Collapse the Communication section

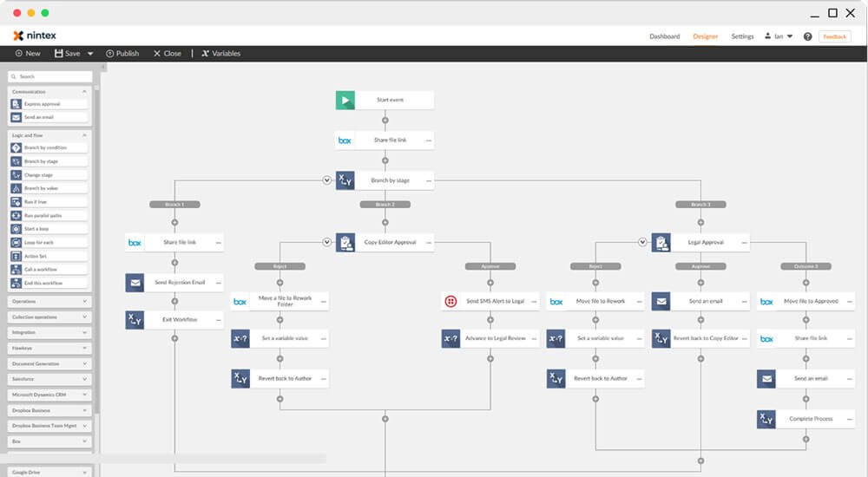pos(84,91)
